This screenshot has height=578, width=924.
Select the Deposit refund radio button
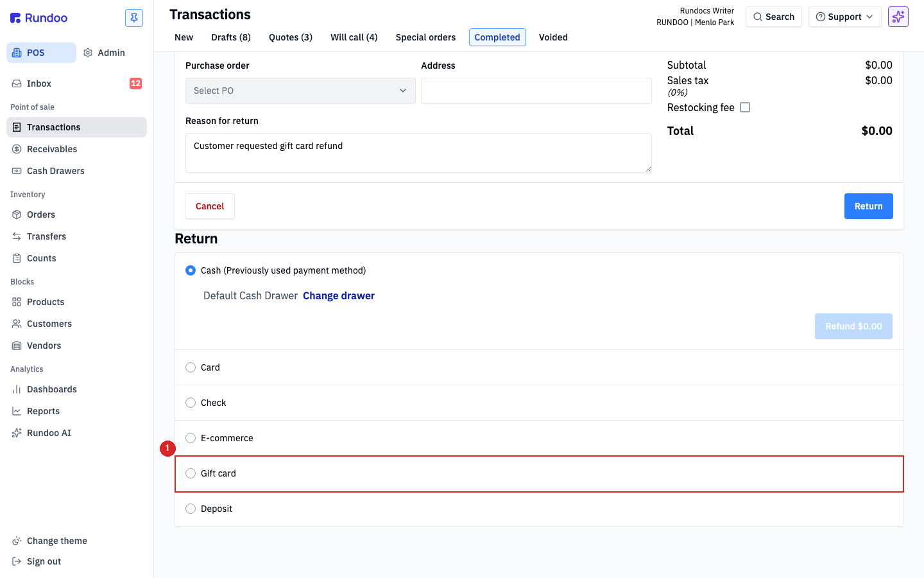191,509
